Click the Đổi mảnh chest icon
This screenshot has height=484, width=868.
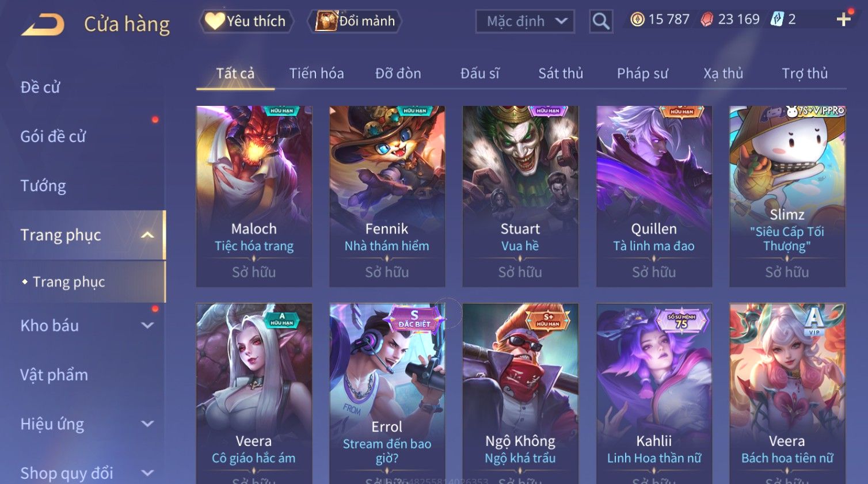tap(326, 21)
